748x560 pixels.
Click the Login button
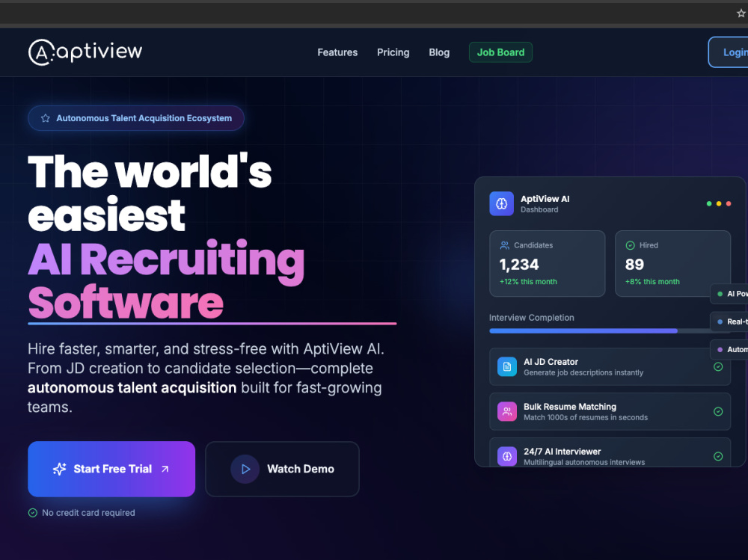click(729, 52)
